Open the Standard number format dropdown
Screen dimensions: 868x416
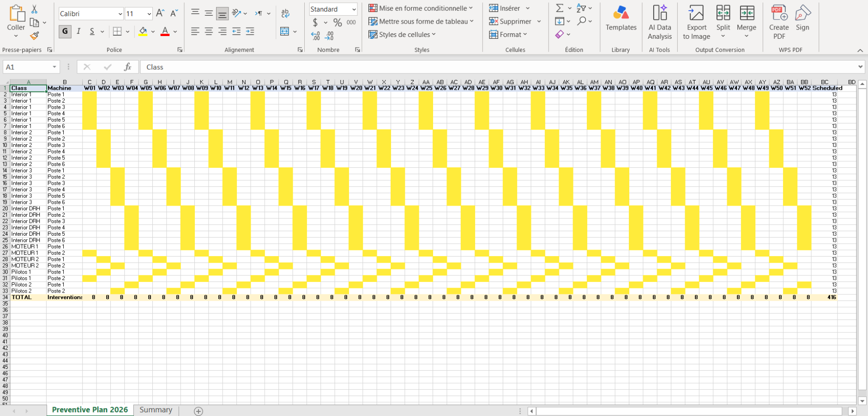(354, 9)
